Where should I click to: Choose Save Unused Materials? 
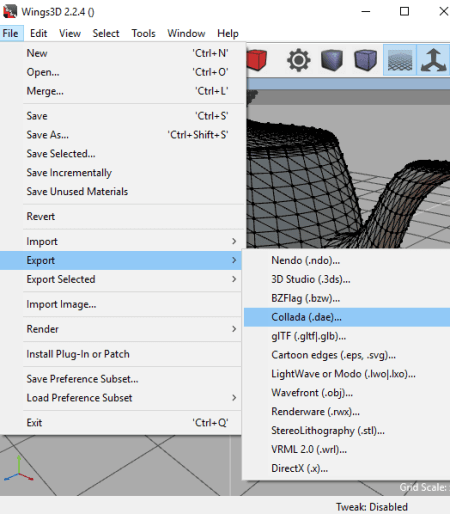tap(121, 192)
